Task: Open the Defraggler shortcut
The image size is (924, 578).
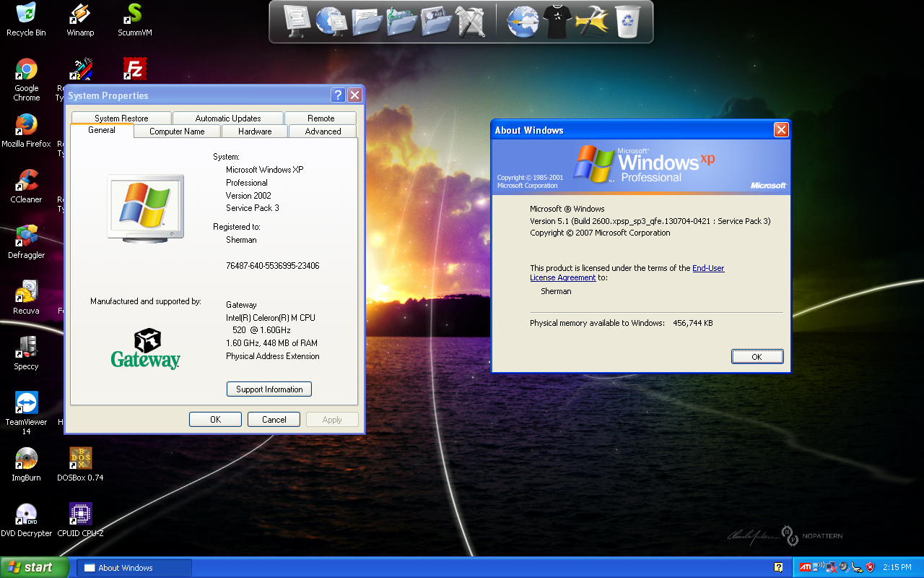Action: [x=27, y=236]
